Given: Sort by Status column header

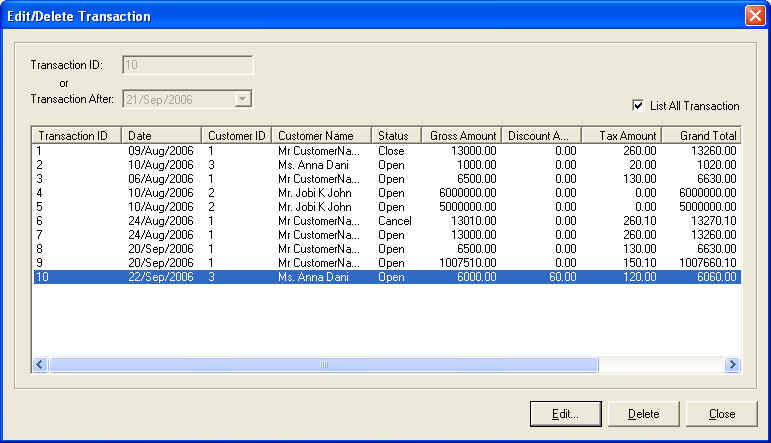Looking at the screenshot, I should click(396, 136).
